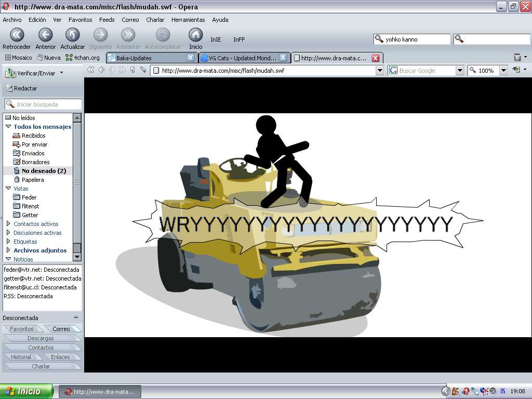Viewport: 532px width, 399px height.
Task: Open the Ayuda menu
Action: (x=220, y=20)
